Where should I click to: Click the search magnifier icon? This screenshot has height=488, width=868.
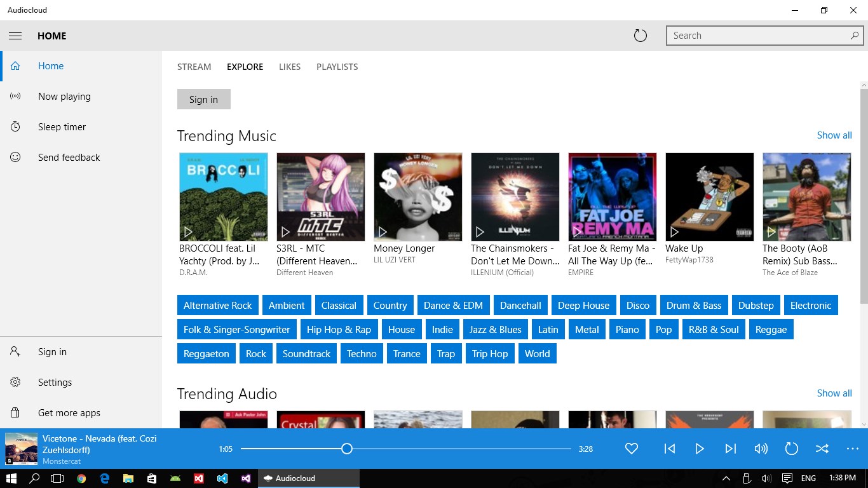[x=854, y=36]
